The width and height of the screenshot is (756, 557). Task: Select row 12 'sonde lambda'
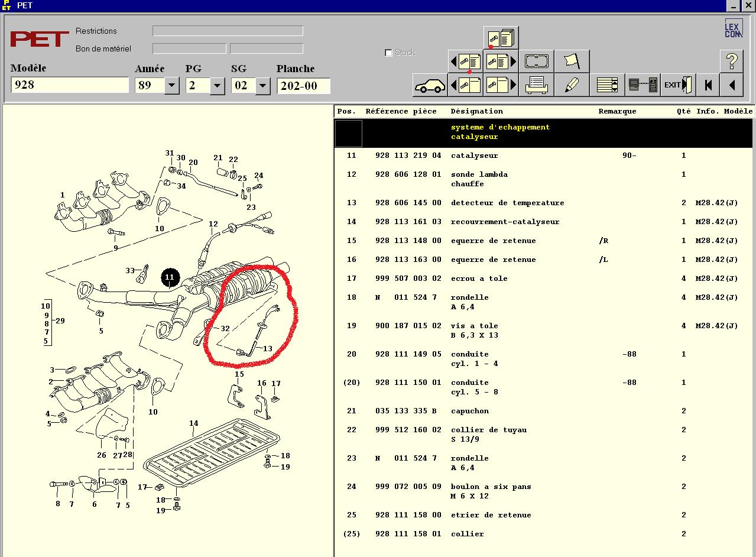point(544,179)
